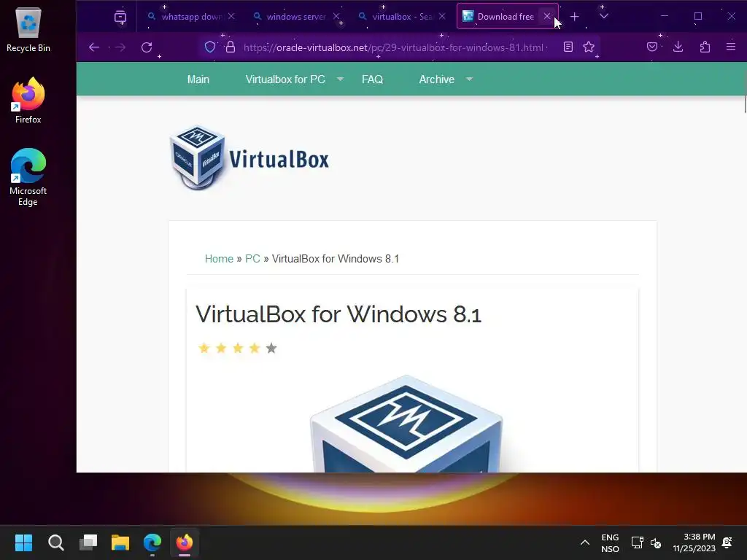Rate the page four stars

(x=255, y=348)
